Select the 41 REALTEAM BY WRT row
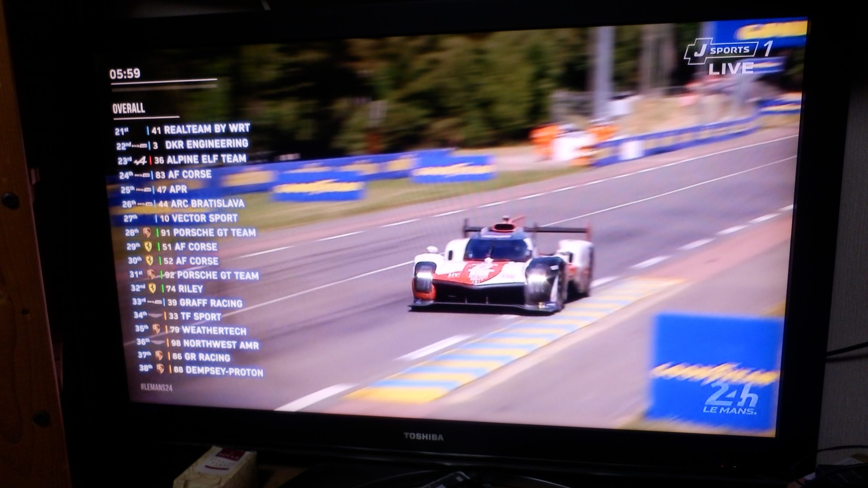868x488 pixels. (182, 129)
